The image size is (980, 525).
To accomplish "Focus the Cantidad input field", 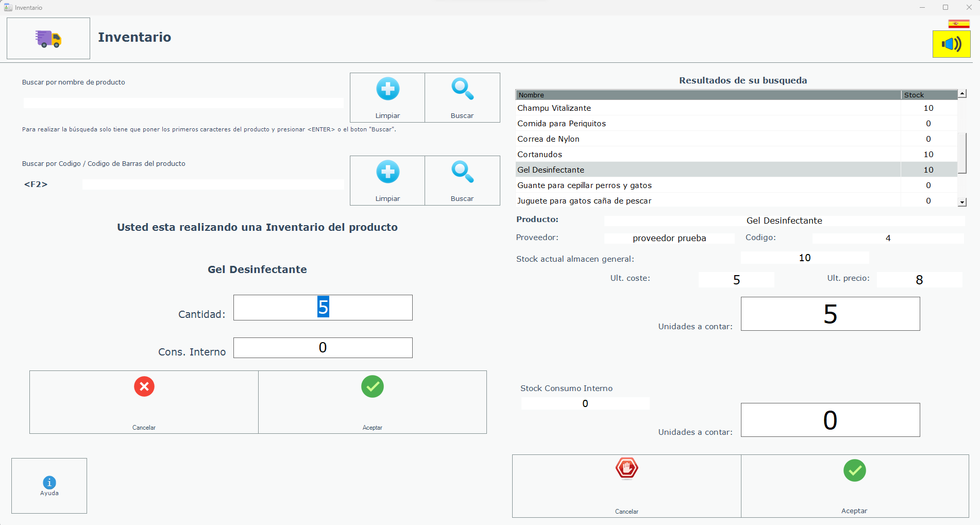I will pyautogui.click(x=323, y=308).
